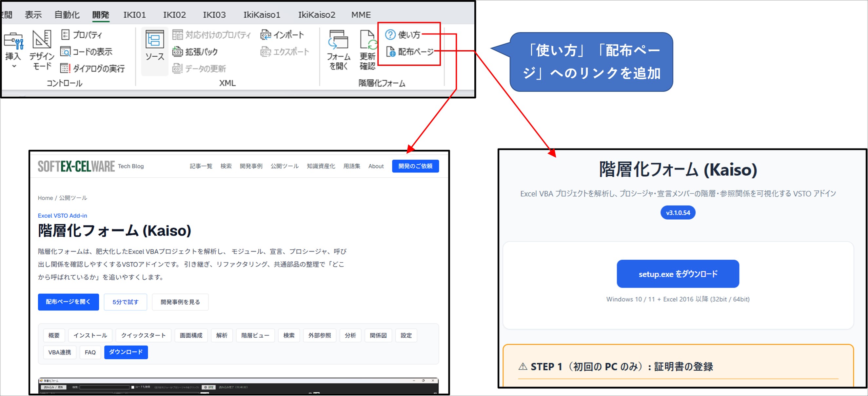The height and width of the screenshot is (396, 868).
Task: Click the blue ダウンロード chip
Action: (x=126, y=352)
